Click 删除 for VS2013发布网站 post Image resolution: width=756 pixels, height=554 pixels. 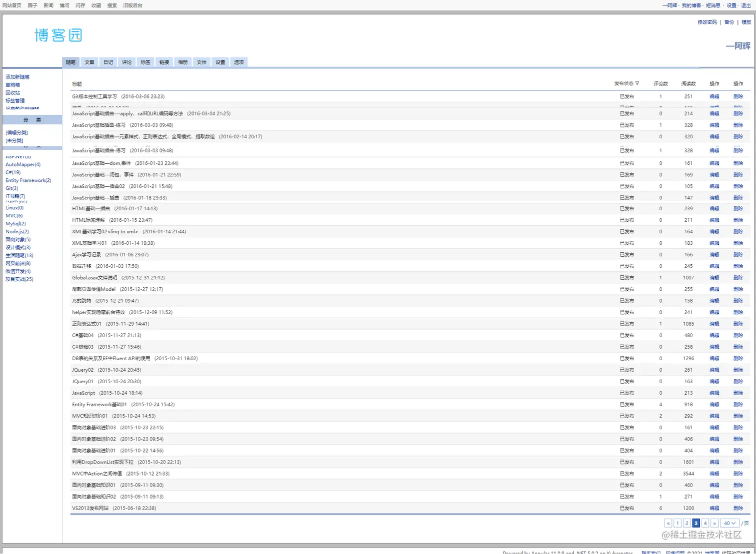[x=738, y=508]
